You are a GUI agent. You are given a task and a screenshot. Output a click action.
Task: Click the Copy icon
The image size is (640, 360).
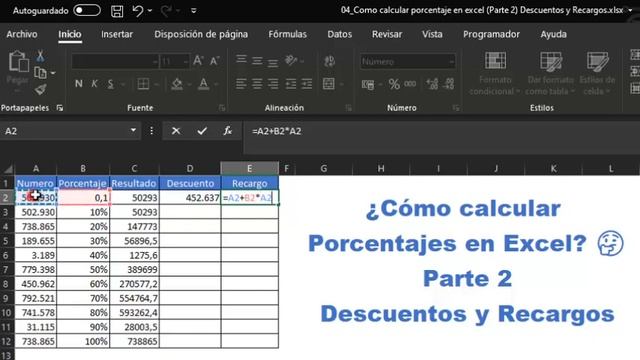tap(40, 73)
